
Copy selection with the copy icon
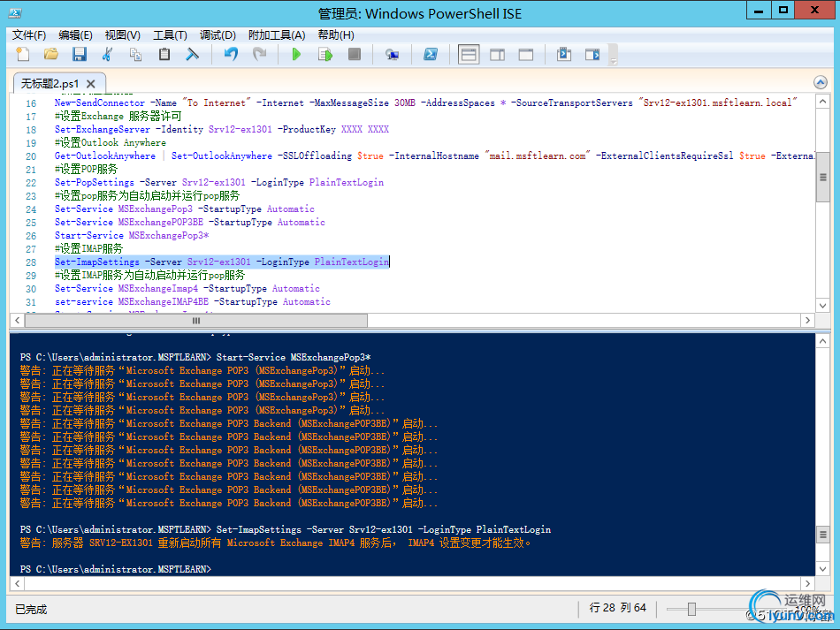135,54
